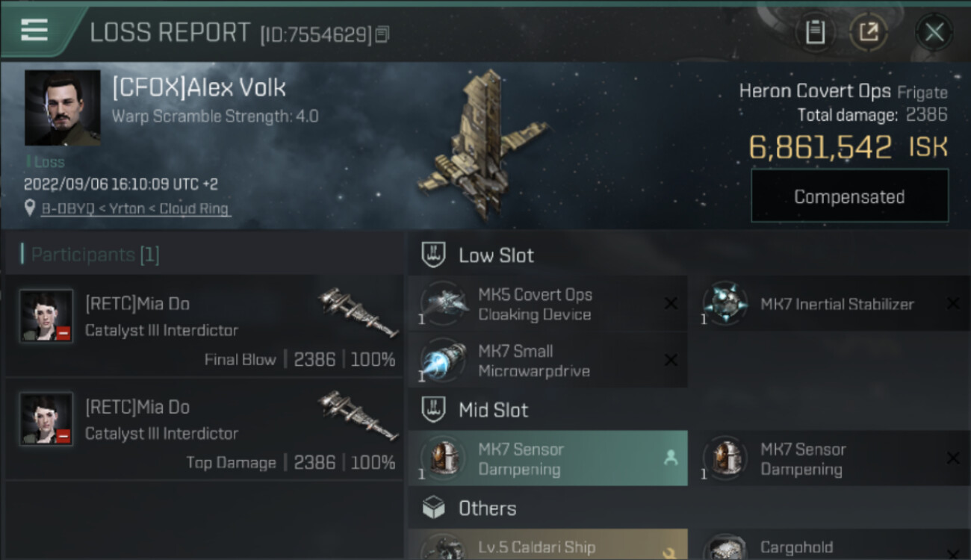Select the Lv.5 Caldari Ship item
Viewport: 971px width, 560px height.
[x=547, y=546]
